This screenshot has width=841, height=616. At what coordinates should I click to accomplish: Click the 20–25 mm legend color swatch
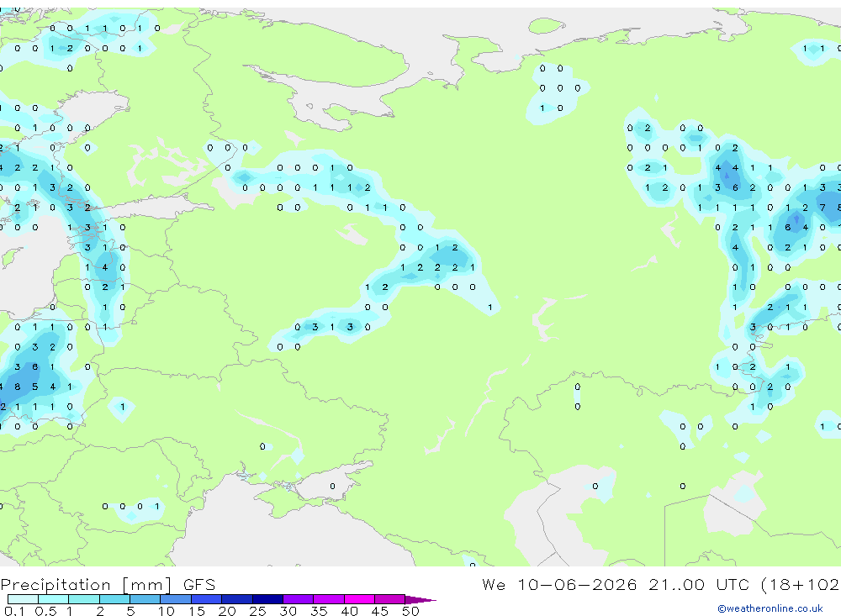[237, 599]
